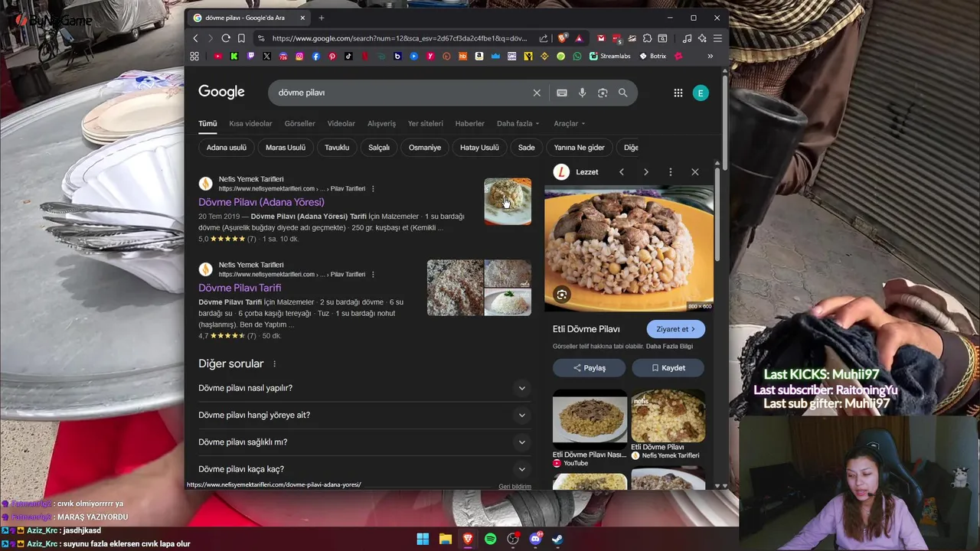Screen dimensions: 980x551
Task: Bookmark this page with the bookmark icon
Action: pos(241,38)
